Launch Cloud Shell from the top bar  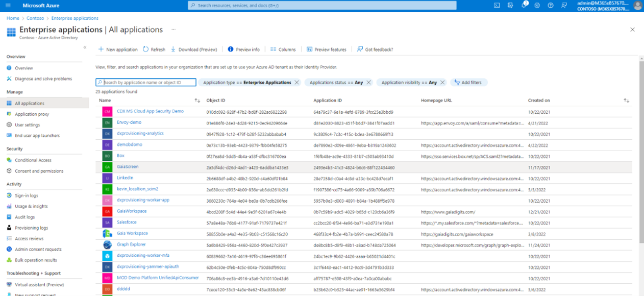497,6
